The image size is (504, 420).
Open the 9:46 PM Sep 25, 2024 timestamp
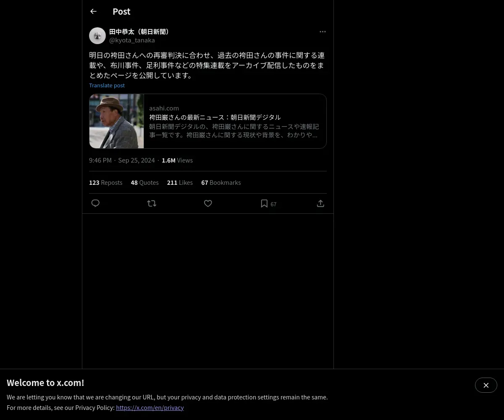pyautogui.click(x=122, y=160)
